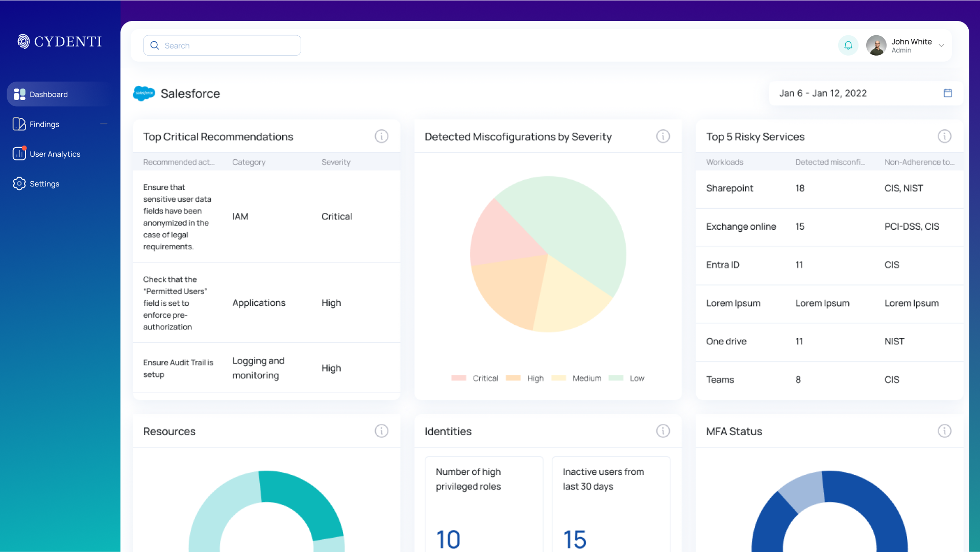Click John White's profile avatar
The height and width of the screenshot is (552, 980).
point(876,45)
